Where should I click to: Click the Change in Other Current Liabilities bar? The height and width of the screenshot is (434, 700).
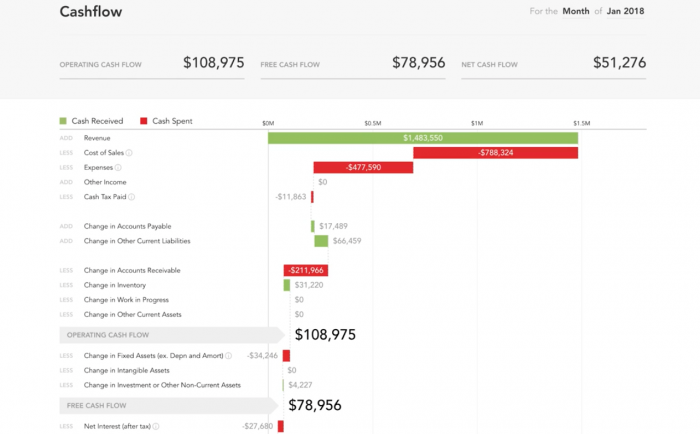321,241
